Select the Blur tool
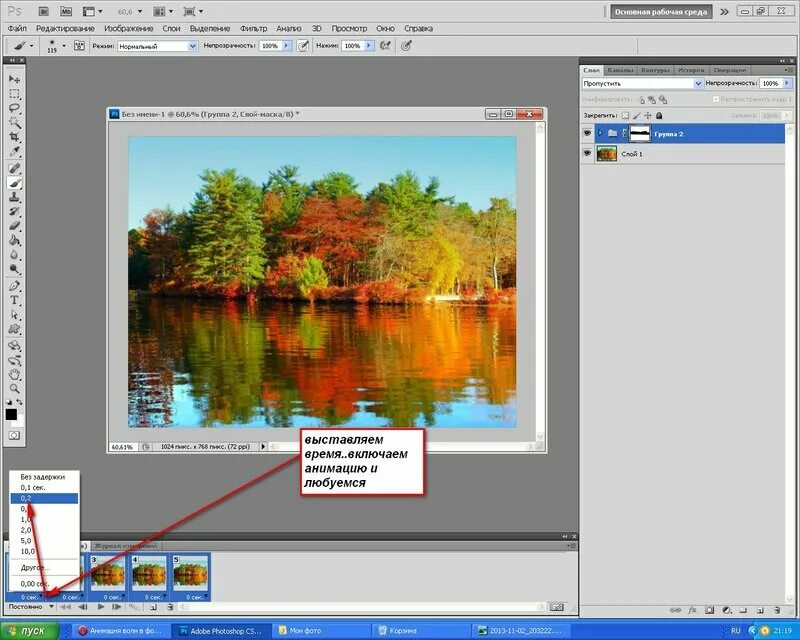The height and width of the screenshot is (640, 800). coord(14,255)
